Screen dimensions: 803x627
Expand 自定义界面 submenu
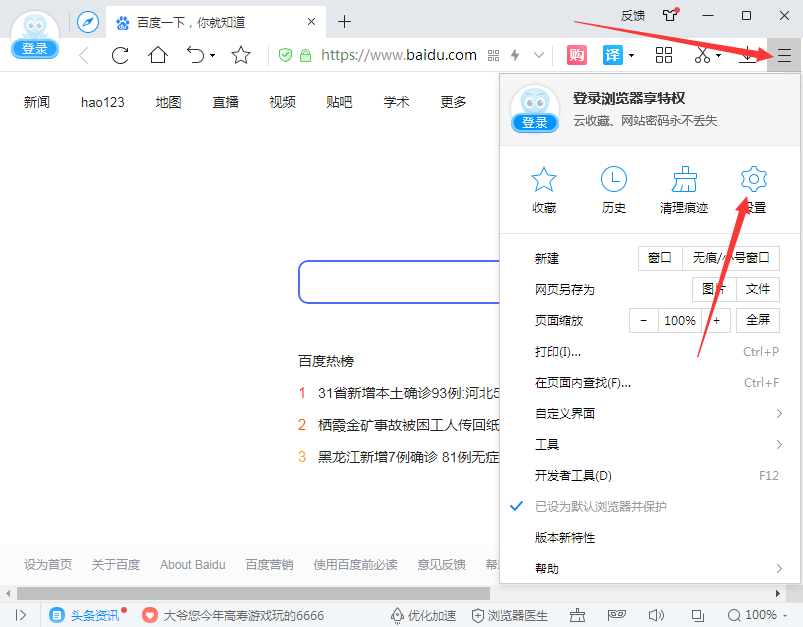click(x=649, y=413)
